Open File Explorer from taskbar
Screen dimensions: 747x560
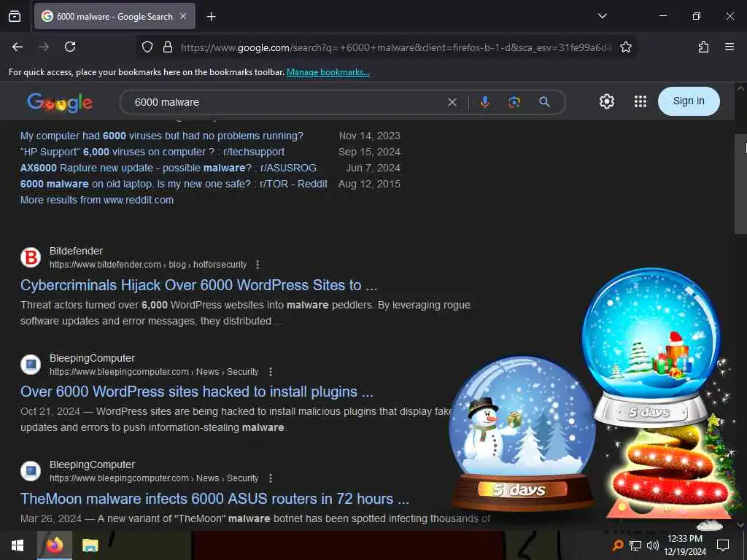[x=90, y=545]
